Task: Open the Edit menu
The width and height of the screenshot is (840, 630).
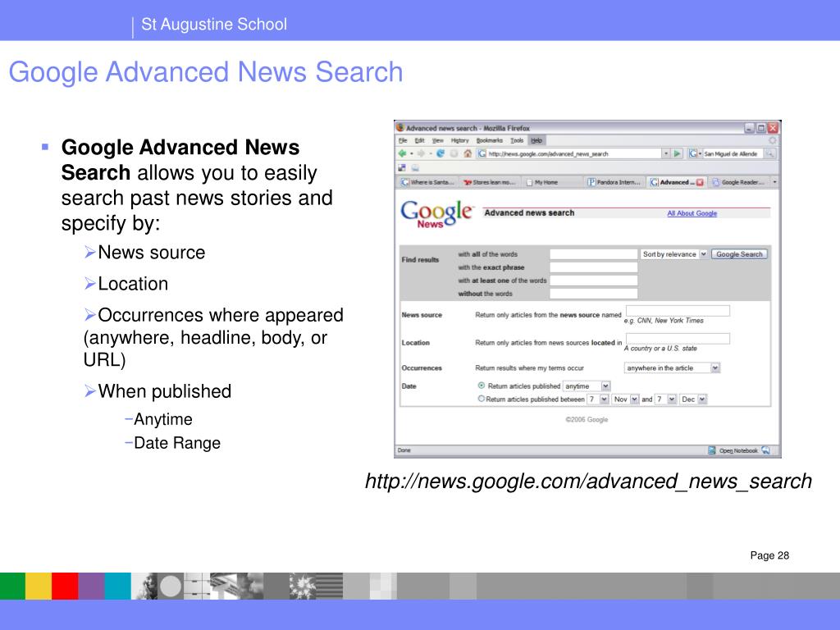Action: coord(419,140)
